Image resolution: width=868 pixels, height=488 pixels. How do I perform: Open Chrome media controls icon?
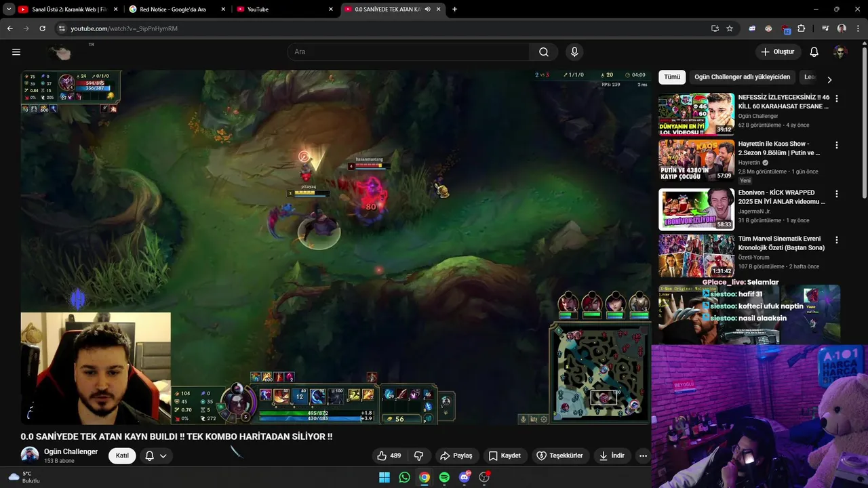[x=825, y=28]
